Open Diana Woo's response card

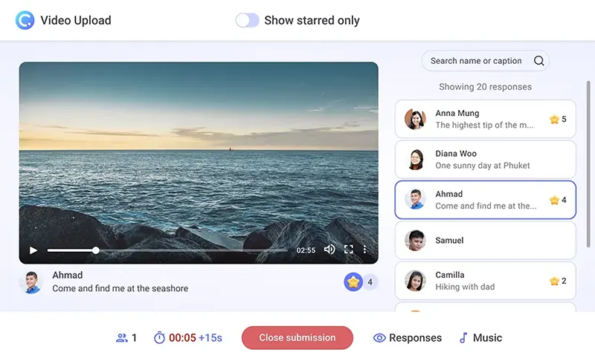[x=485, y=159]
